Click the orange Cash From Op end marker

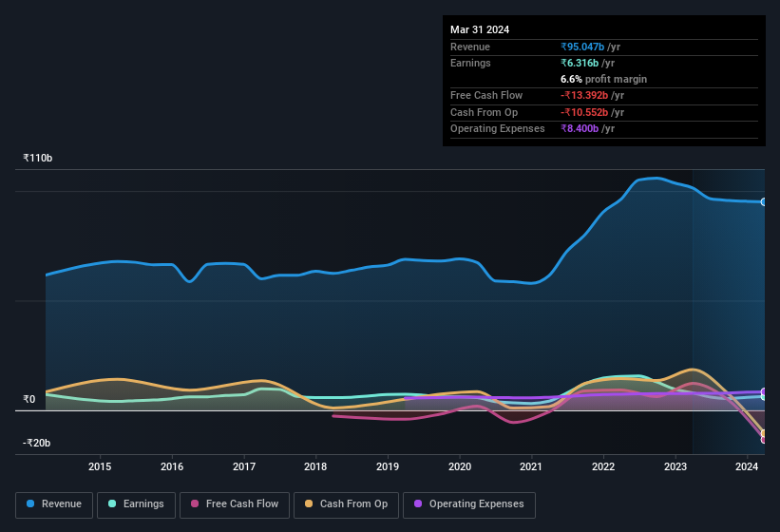click(x=764, y=433)
